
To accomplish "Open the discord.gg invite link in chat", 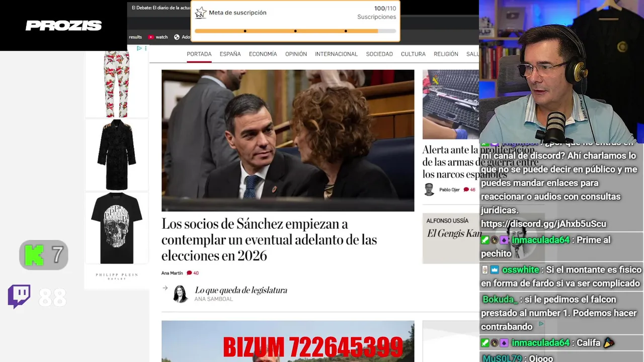I will [543, 224].
